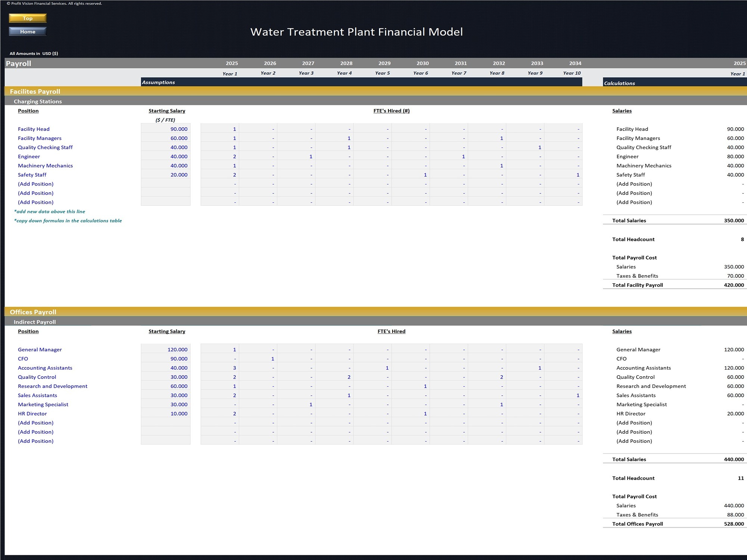Click the 2034 year column header

[x=575, y=63]
